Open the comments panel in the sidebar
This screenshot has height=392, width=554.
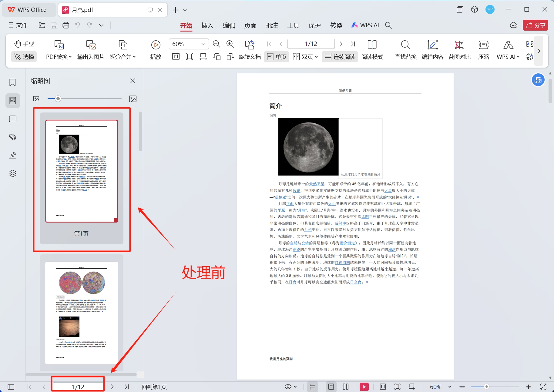12,119
